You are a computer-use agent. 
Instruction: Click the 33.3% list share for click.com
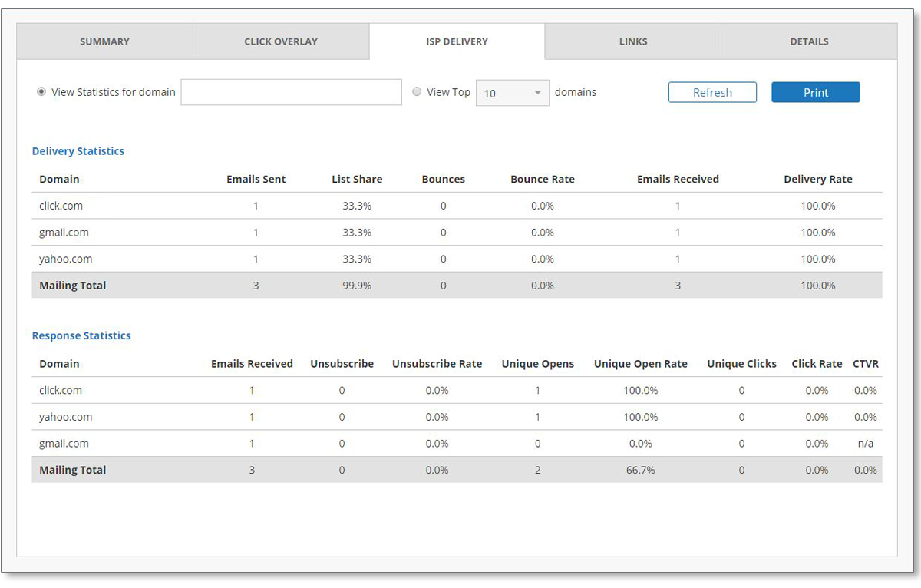[357, 206]
